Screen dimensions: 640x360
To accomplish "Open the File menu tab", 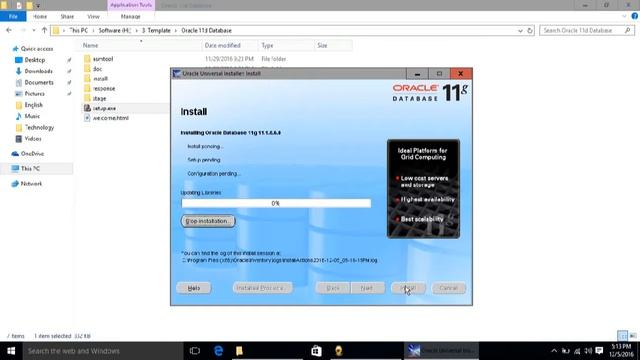I will pos(13,16).
